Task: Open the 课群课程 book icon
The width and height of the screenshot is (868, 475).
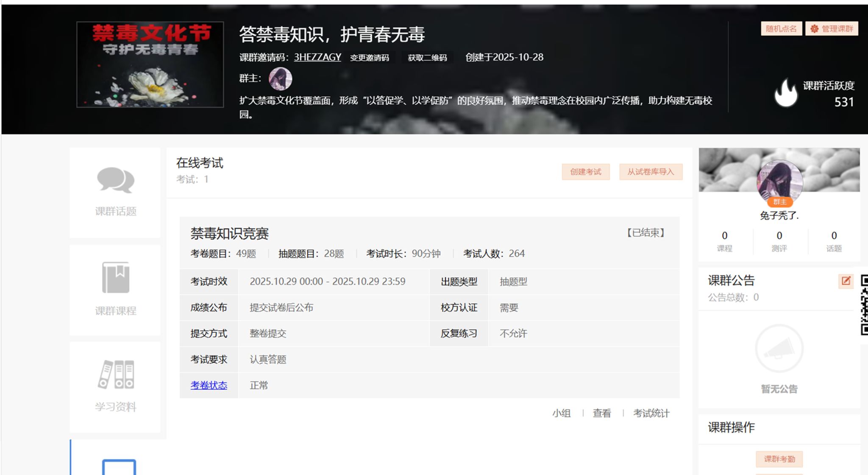Action: click(x=115, y=277)
